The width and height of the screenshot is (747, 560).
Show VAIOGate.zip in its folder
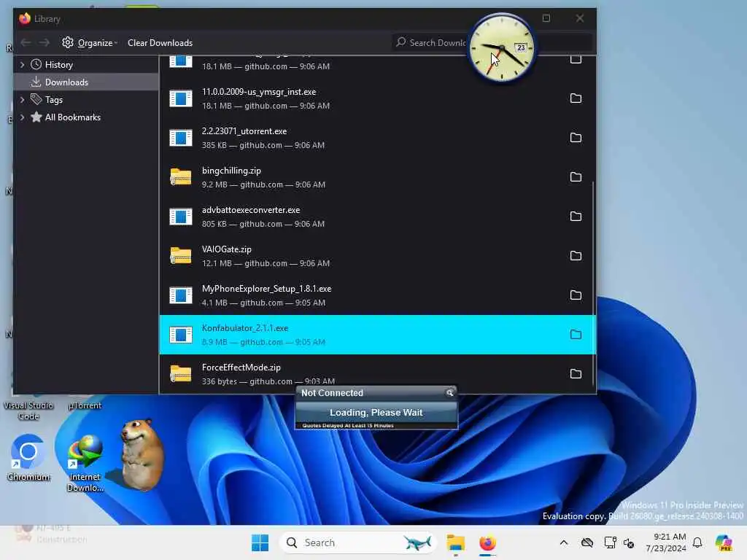[576, 256]
